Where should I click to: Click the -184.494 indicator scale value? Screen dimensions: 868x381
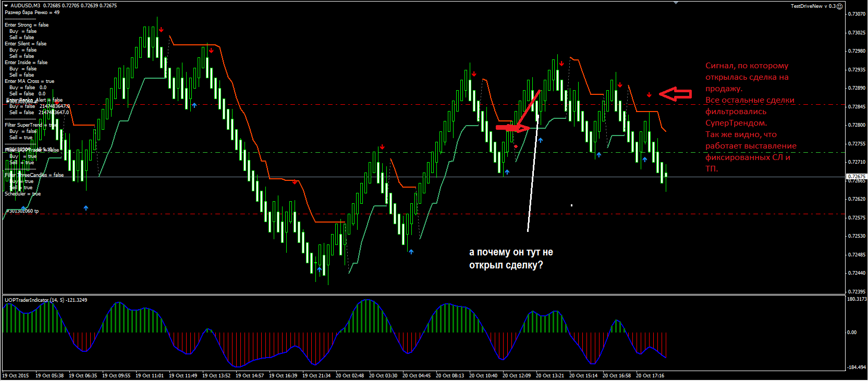pos(856,367)
